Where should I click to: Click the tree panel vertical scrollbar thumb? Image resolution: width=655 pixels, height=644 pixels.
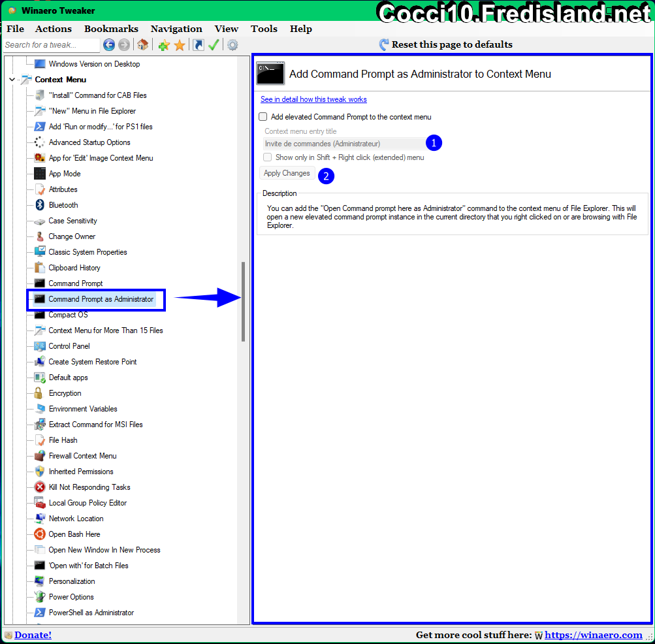(243, 302)
